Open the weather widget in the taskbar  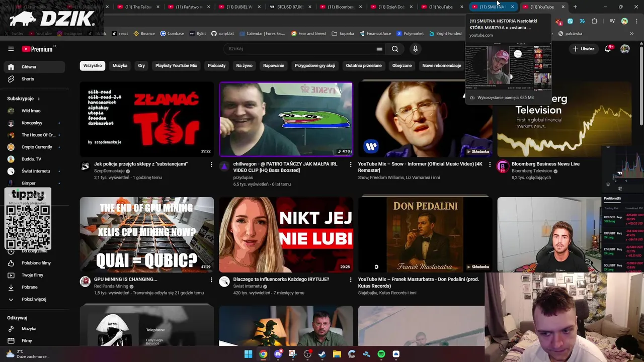click(x=28, y=354)
